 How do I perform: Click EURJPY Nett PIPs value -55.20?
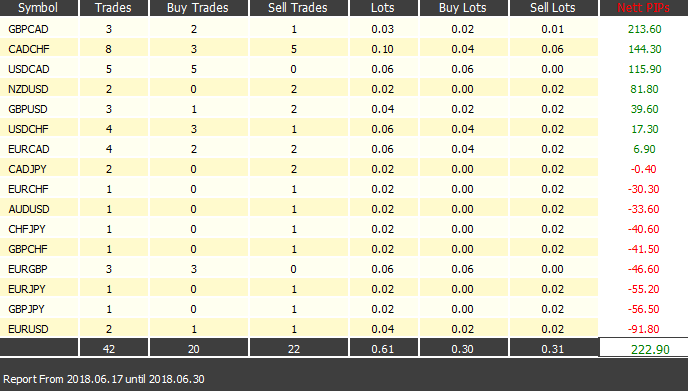coord(644,289)
